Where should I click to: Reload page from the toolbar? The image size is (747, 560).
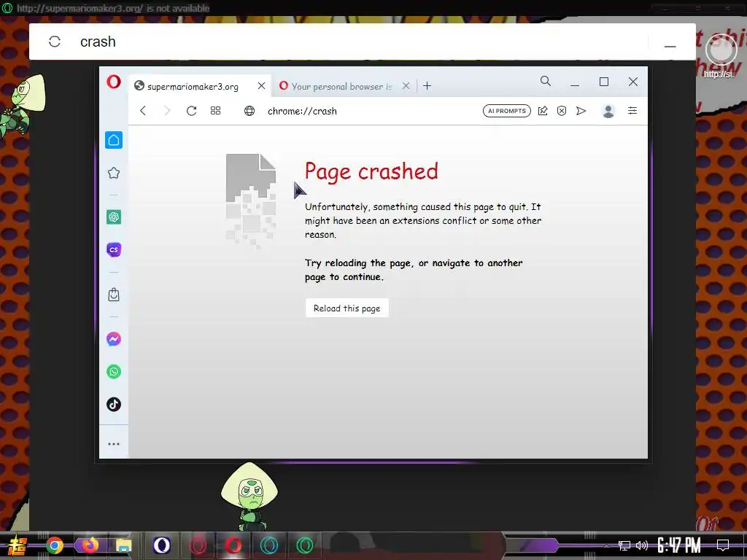pos(192,111)
